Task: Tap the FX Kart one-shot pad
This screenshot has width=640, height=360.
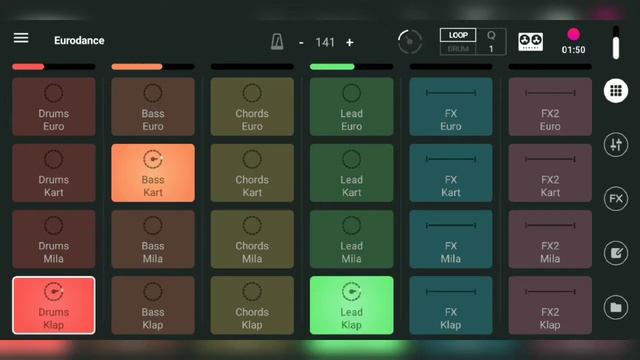Action: [x=451, y=173]
